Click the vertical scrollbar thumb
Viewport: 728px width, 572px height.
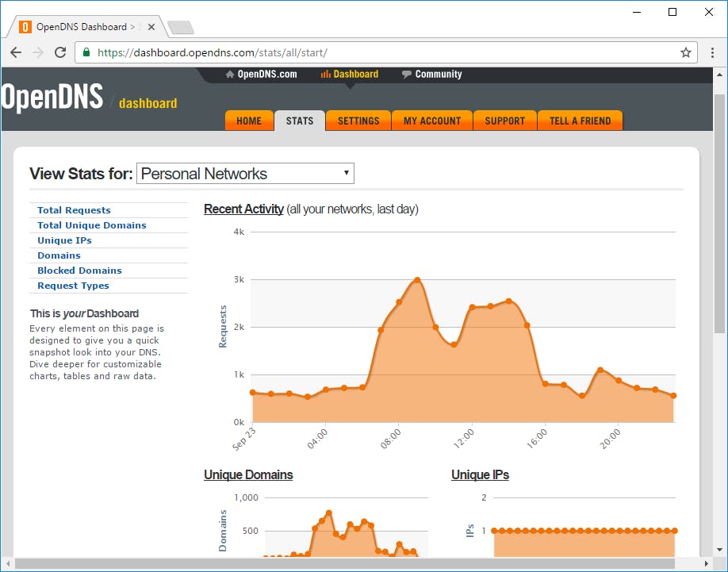point(719,213)
